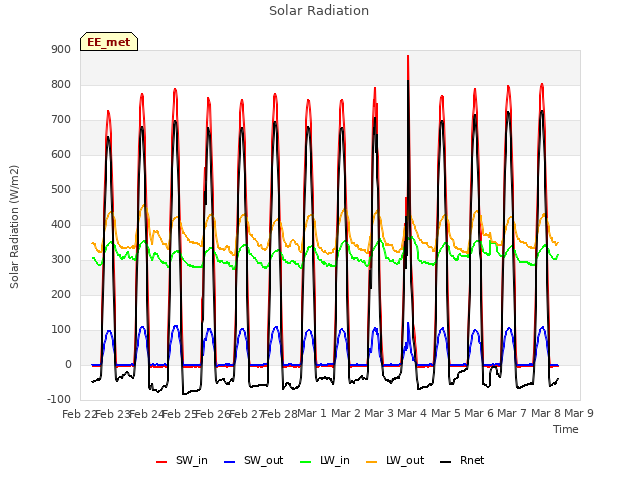The height and width of the screenshot is (480, 640).
Task: Click the Mar 6 x-axis tick label
Action: [x=479, y=413]
